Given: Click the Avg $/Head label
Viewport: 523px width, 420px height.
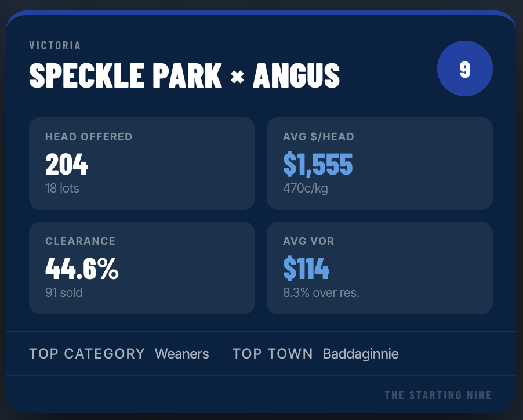Looking at the screenshot, I should pyautogui.click(x=318, y=137).
